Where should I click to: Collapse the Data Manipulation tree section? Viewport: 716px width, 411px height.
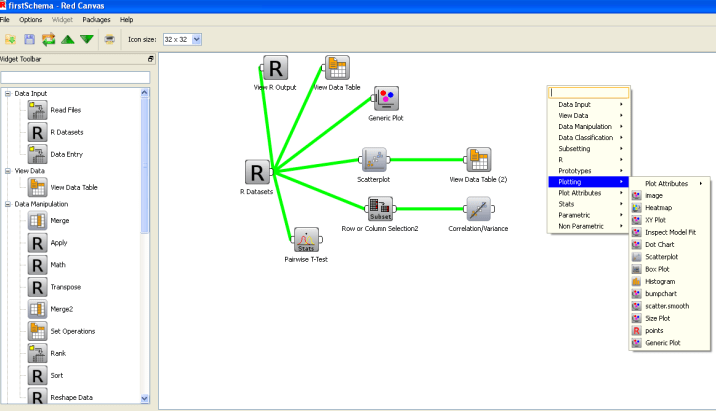(x=8, y=204)
